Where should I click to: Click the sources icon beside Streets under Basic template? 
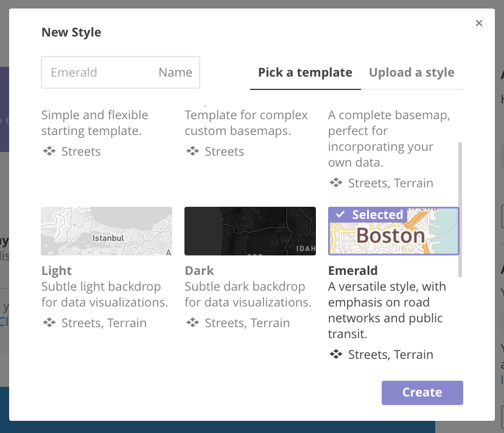pos(49,151)
